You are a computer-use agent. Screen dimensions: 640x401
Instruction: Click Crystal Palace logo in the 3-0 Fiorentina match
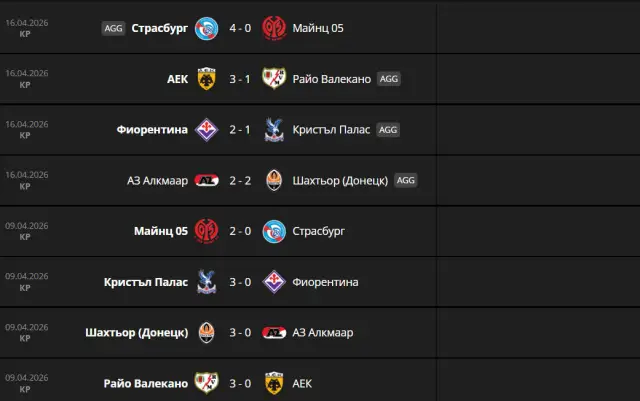(x=207, y=282)
